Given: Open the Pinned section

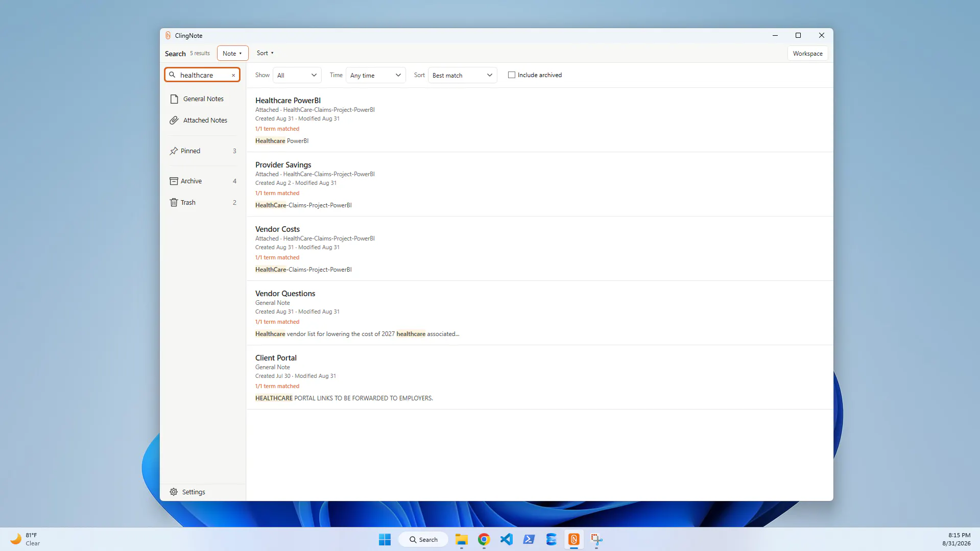Looking at the screenshot, I should (x=203, y=151).
